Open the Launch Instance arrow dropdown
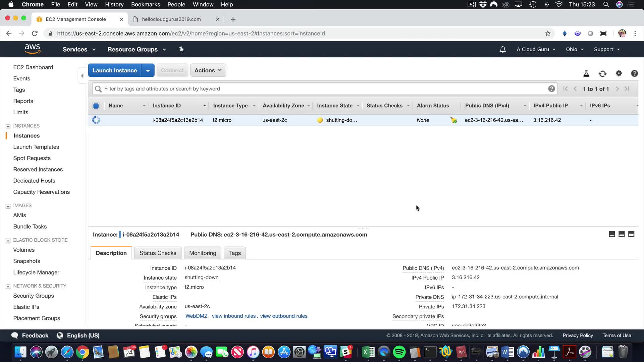644x362 pixels. point(148,70)
